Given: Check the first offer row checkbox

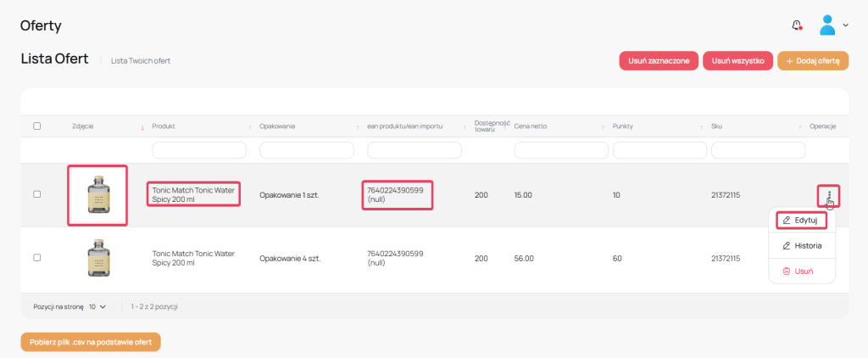Looking at the screenshot, I should click(x=36, y=194).
